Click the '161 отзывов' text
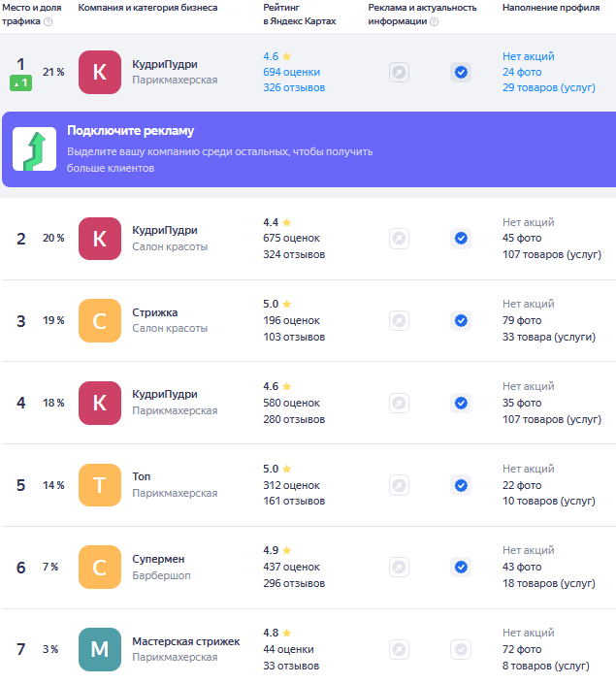The width and height of the screenshot is (616, 684). (x=294, y=502)
